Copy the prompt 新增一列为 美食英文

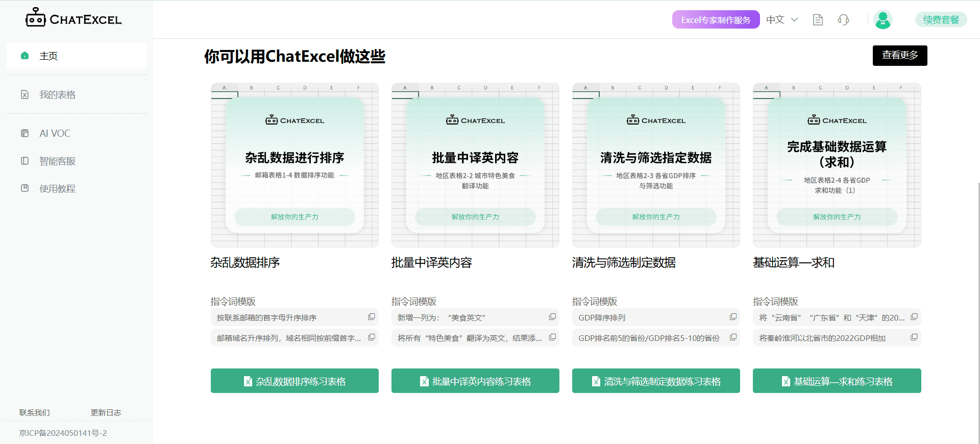[x=552, y=317]
